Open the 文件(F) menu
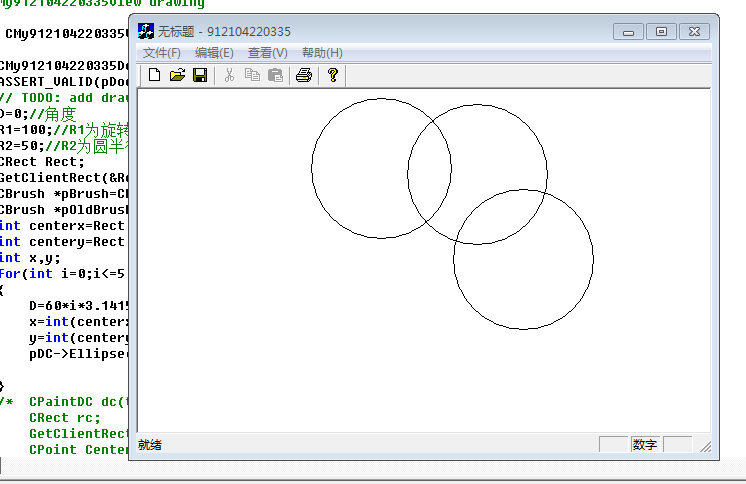Viewport: 746px width, 484px height. click(162, 53)
